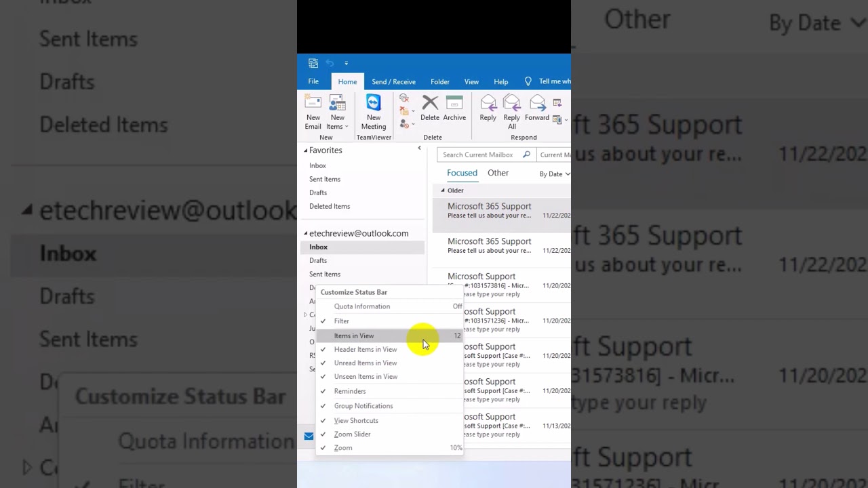
Task: Toggle Reminders status bar option
Action: coord(390,391)
